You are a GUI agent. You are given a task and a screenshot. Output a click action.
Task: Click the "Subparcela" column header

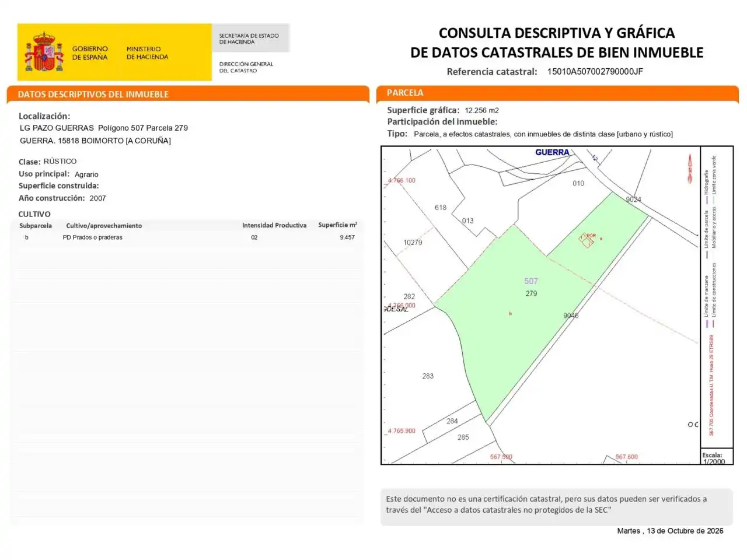[x=36, y=226]
